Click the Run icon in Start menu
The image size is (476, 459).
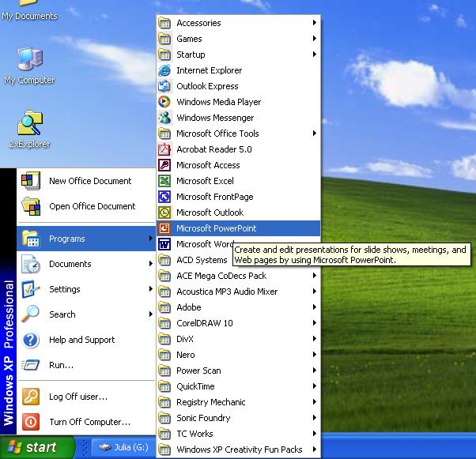[x=31, y=365]
